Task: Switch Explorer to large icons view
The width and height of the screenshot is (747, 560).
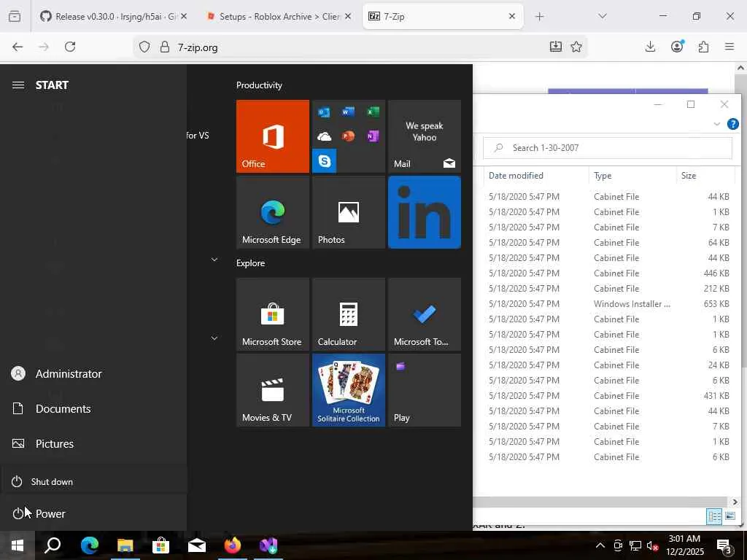Action: [x=729, y=516]
